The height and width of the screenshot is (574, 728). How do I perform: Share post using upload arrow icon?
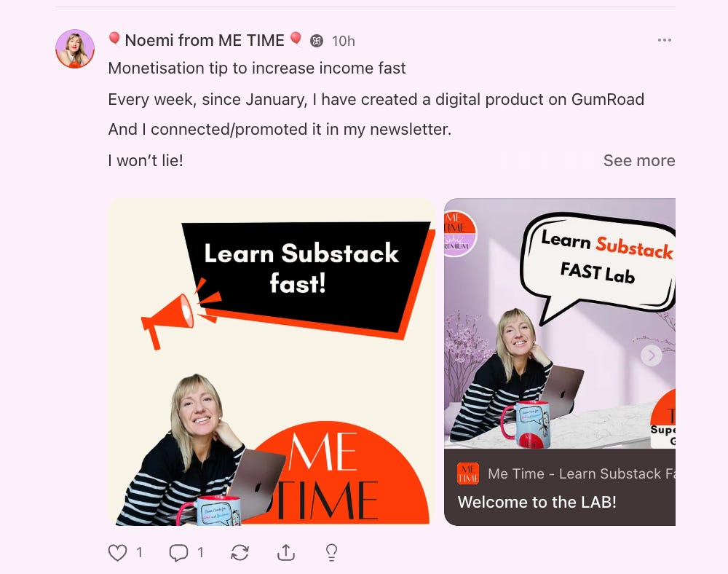coord(286,552)
